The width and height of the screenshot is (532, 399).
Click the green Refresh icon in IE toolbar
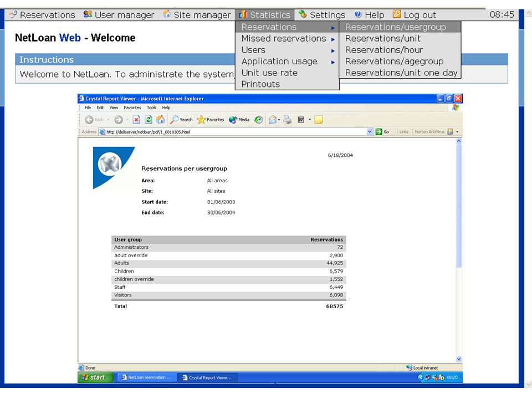149,120
